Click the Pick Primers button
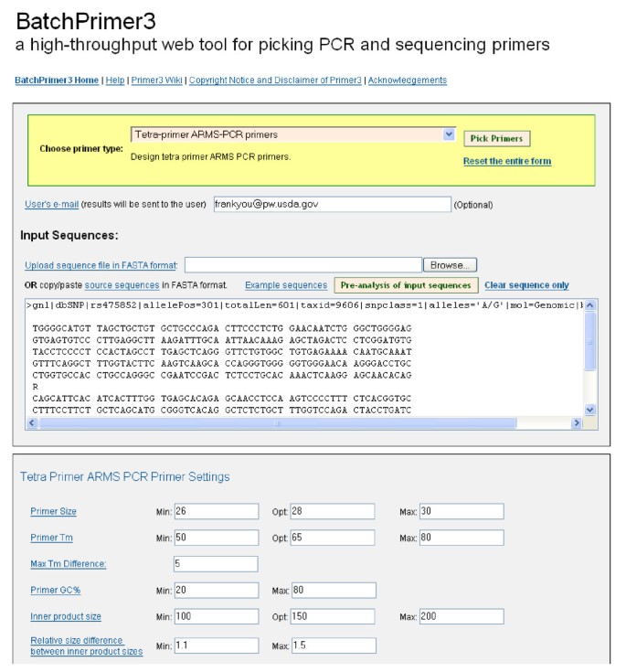Screen dimensions: 626x672 pyautogui.click(x=497, y=138)
